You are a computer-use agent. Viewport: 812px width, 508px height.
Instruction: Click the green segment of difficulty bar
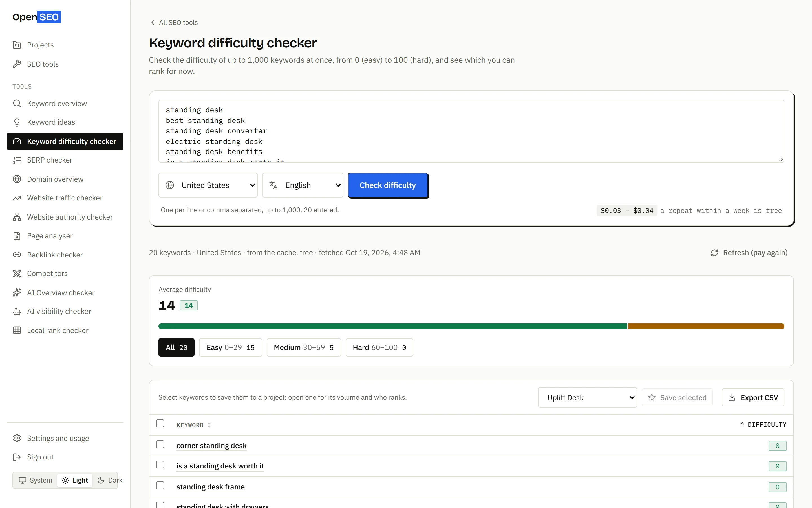pyautogui.click(x=392, y=326)
